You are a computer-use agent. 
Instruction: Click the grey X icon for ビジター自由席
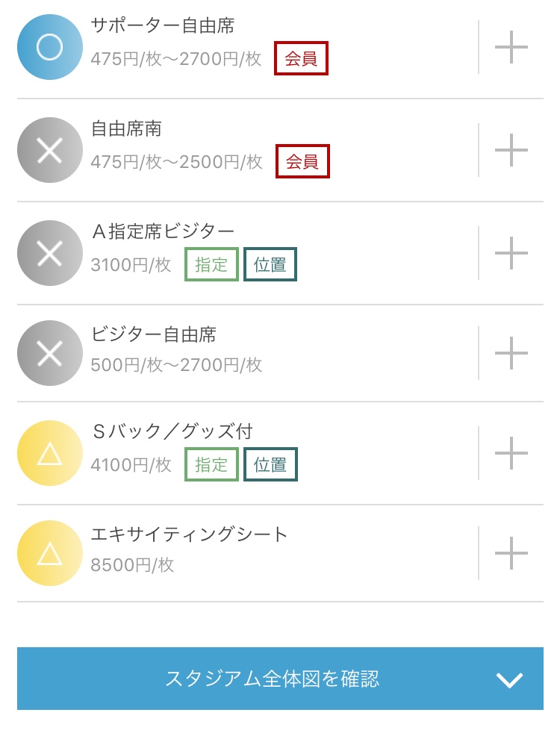coord(49,353)
